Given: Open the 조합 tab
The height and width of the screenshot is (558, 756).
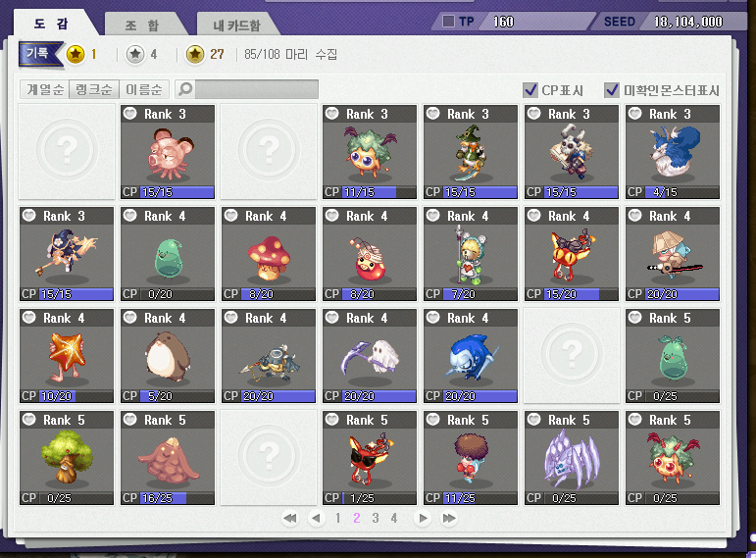Looking at the screenshot, I should (x=142, y=25).
